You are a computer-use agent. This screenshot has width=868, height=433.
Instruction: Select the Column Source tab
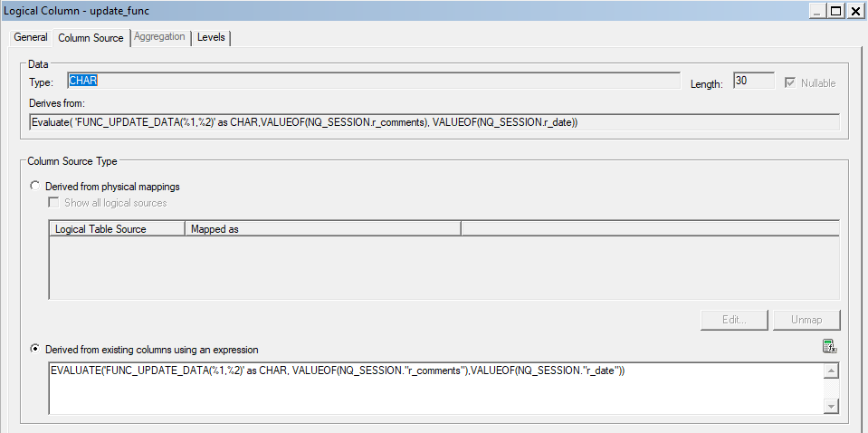point(91,38)
